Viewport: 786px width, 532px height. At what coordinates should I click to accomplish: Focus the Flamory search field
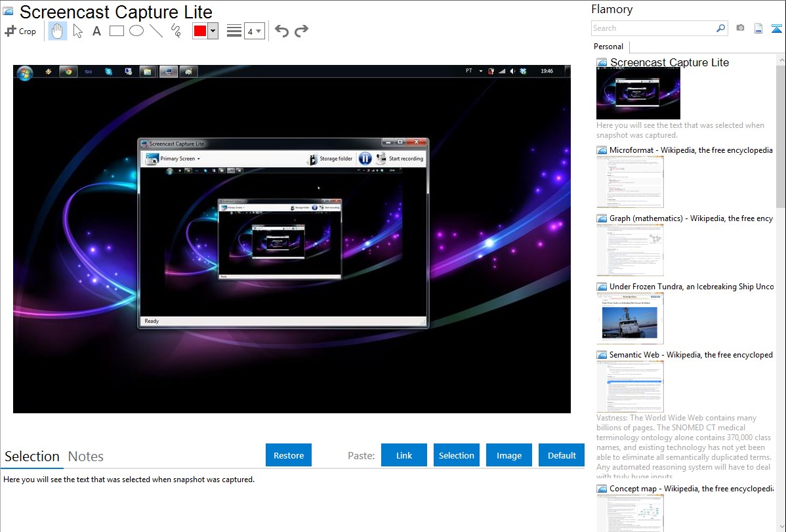653,28
